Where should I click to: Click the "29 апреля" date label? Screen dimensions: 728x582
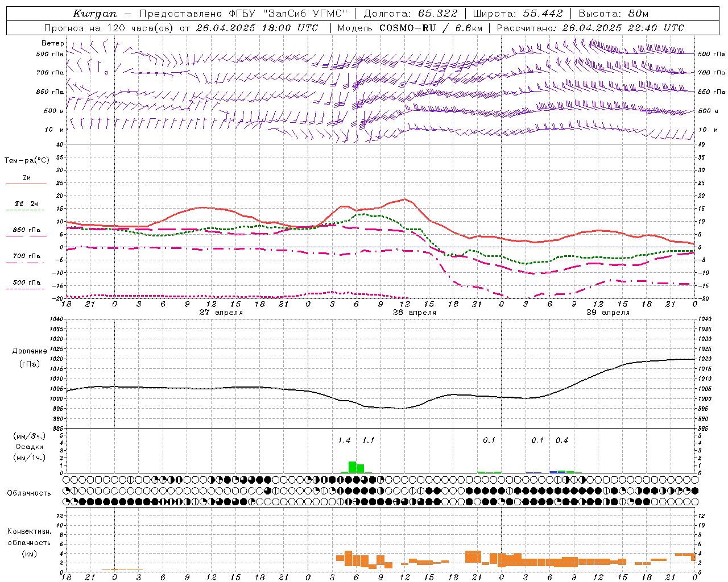pyautogui.click(x=609, y=313)
